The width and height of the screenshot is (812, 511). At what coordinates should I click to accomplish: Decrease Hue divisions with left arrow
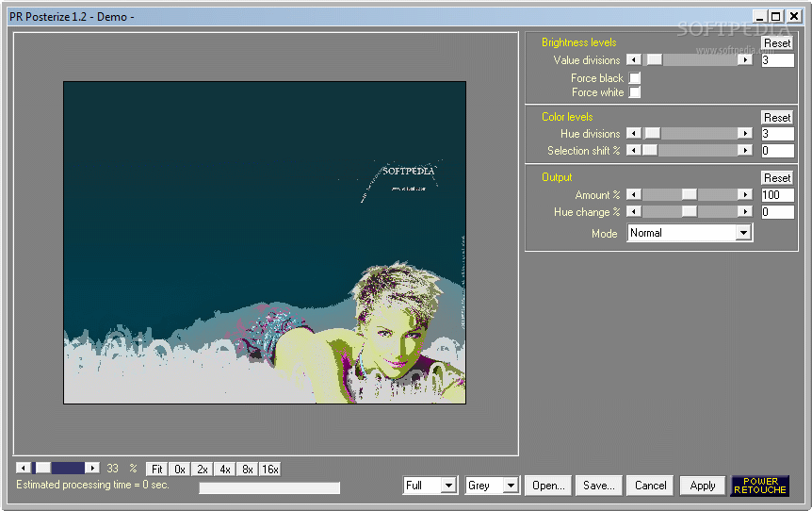634,134
